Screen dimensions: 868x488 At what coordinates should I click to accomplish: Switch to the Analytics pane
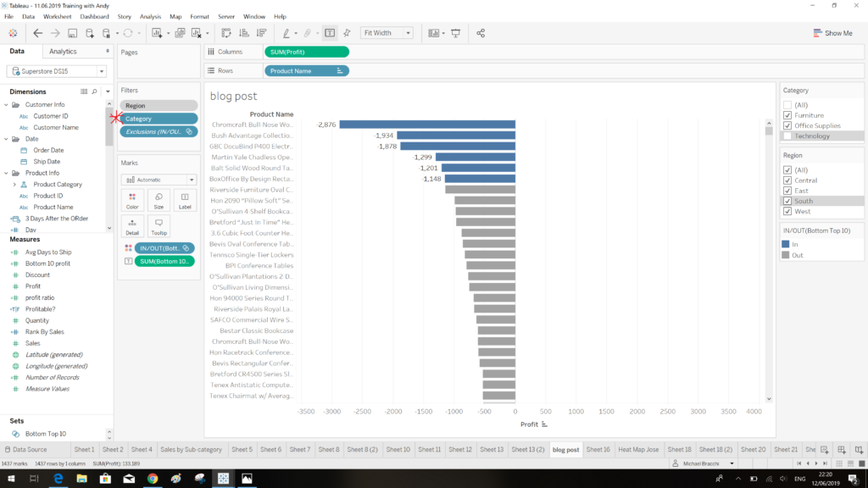coord(63,52)
